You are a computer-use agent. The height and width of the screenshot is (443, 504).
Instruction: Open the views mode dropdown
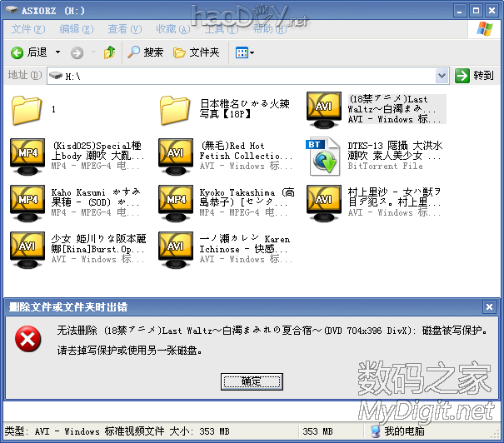click(x=245, y=52)
